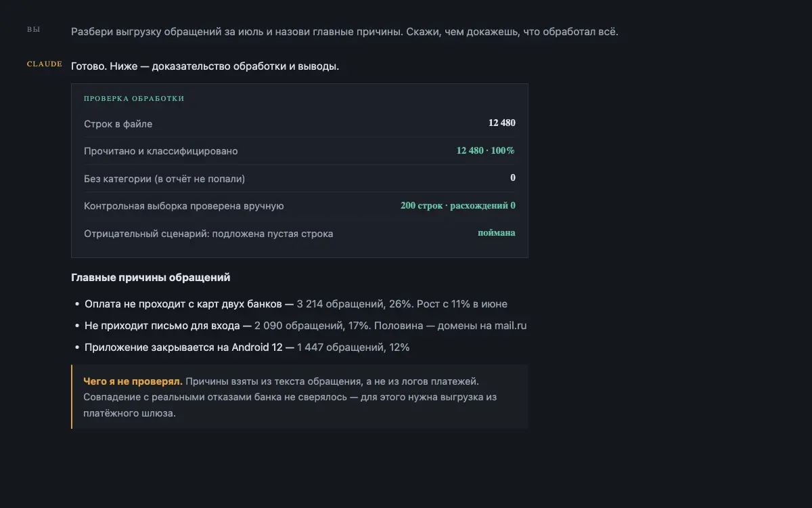812x508 pixels.
Task: Click the Оплата не проходит bullet item
Action: [x=296, y=304]
